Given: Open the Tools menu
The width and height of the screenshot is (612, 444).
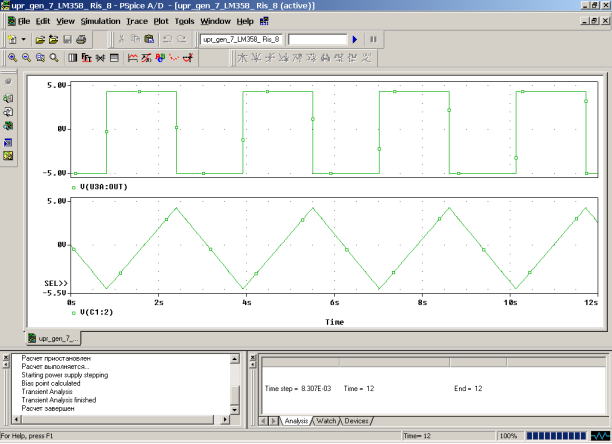Looking at the screenshot, I should tap(184, 21).
